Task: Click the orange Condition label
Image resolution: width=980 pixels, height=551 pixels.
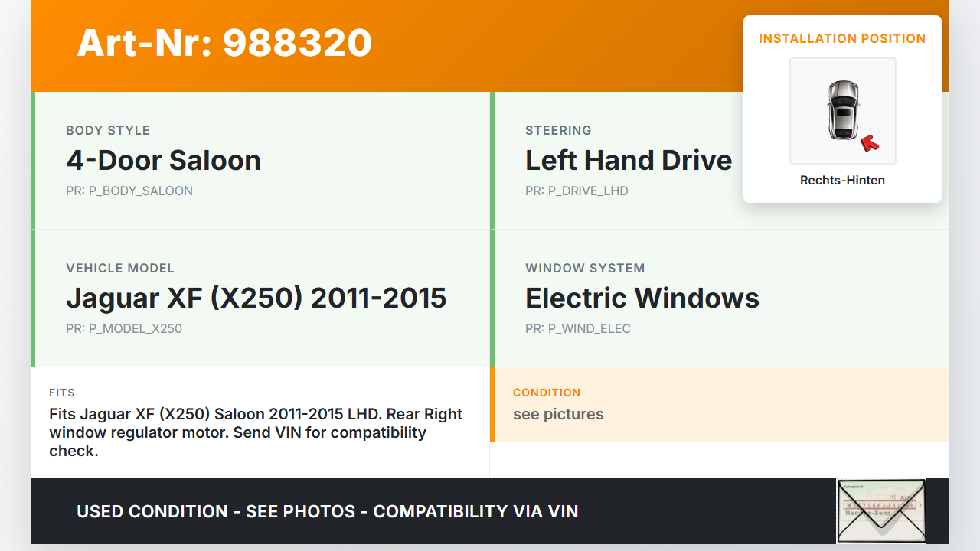Action: click(547, 393)
